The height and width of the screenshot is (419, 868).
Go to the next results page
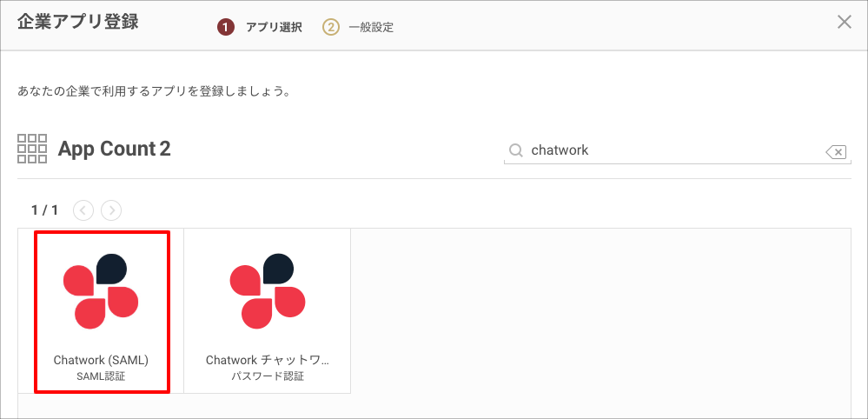[x=111, y=210]
